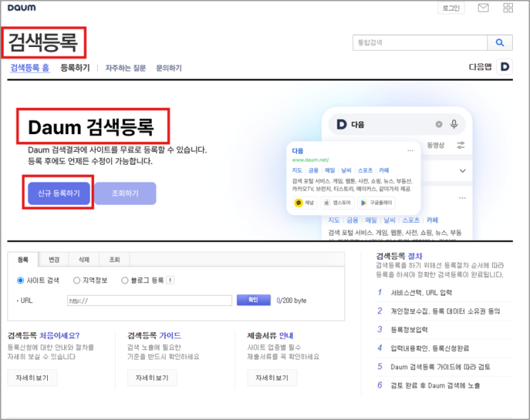
Task: Open the three-dots menu on 다음 card
Action: coord(410,150)
